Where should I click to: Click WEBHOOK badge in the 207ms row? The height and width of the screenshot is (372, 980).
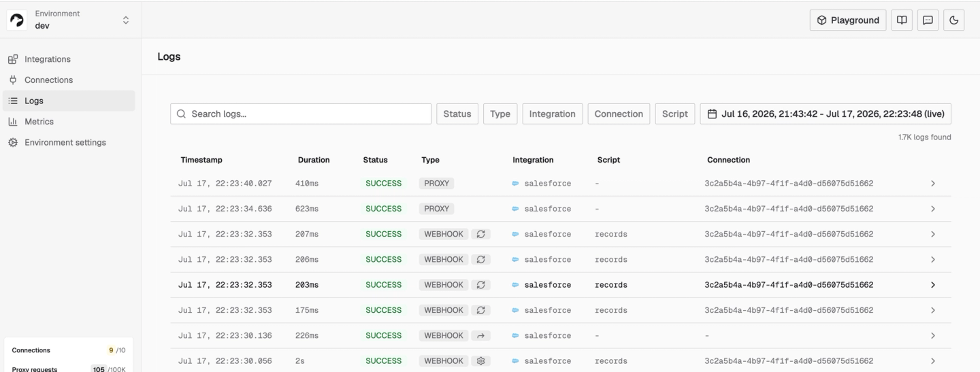[x=444, y=234]
